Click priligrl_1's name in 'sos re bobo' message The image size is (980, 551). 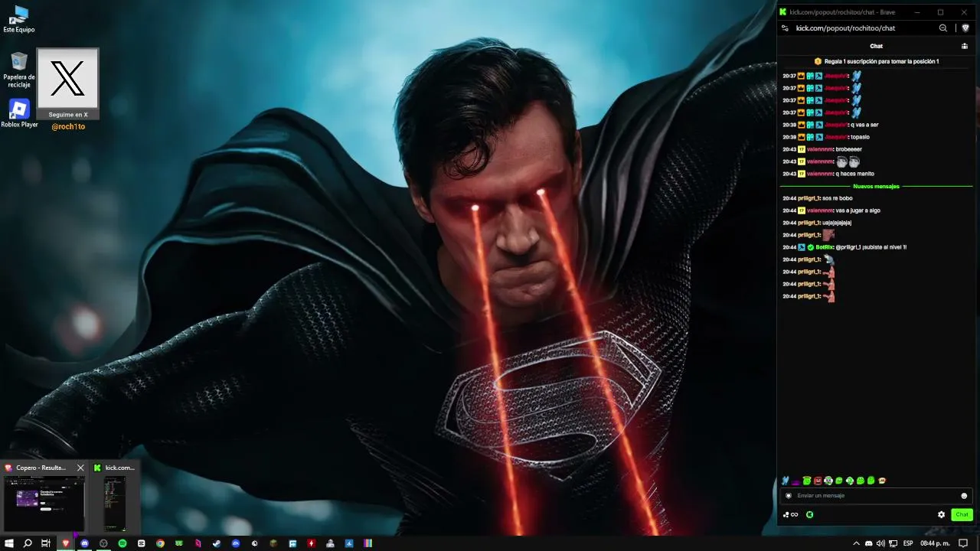[809, 198]
